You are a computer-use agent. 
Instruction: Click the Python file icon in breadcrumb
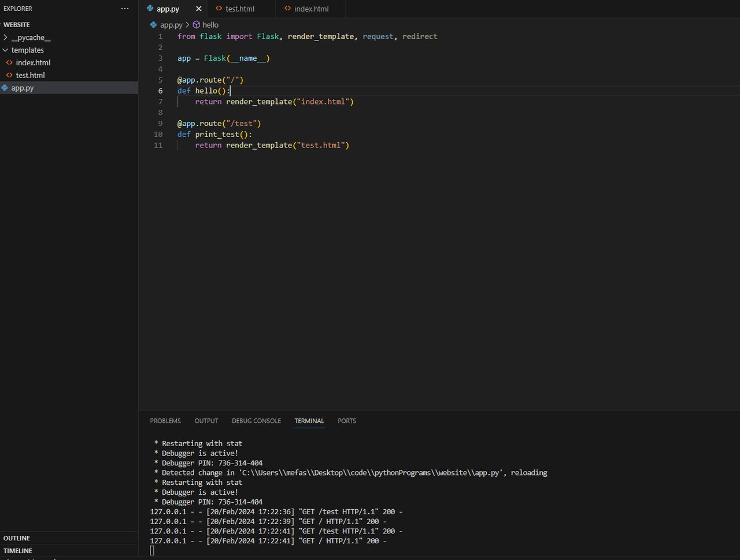point(153,25)
